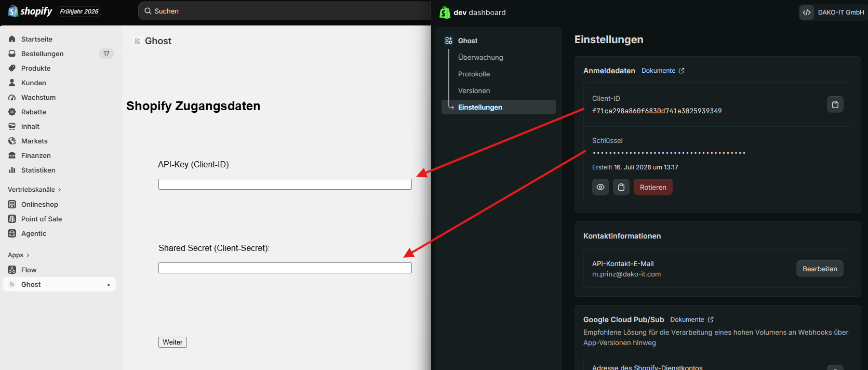868x370 pixels.
Task: Click the Kunden person icon
Action: [x=12, y=83]
